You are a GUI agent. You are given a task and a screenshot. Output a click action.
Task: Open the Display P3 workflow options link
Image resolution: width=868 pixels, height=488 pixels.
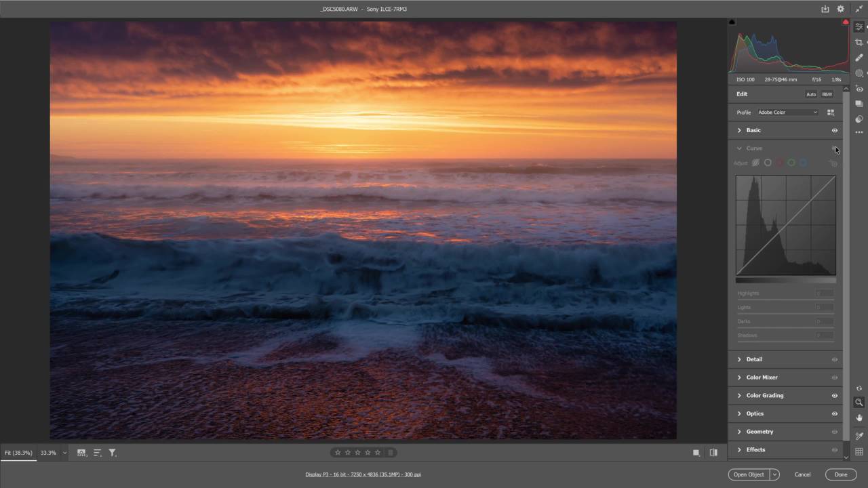[x=363, y=474]
